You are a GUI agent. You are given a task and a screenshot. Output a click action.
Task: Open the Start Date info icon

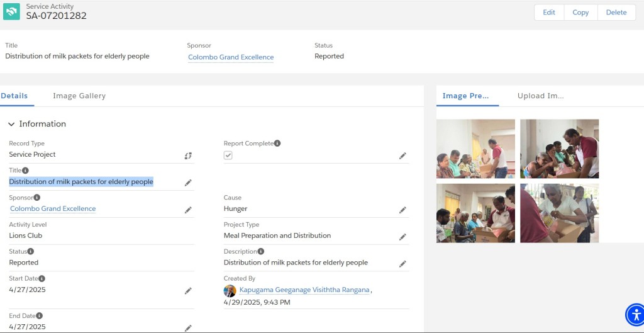[42, 278]
